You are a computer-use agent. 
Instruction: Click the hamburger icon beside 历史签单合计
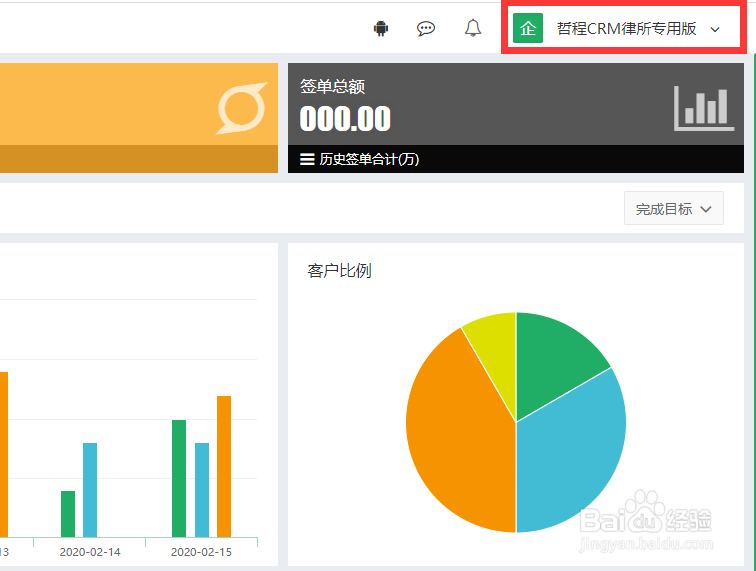click(307, 159)
